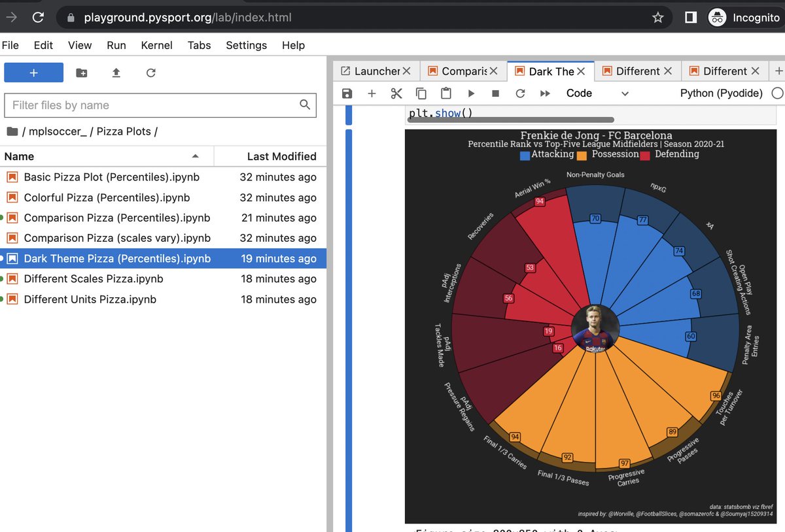Open the Edit menu
Screen dimensions: 785x532
(x=43, y=45)
